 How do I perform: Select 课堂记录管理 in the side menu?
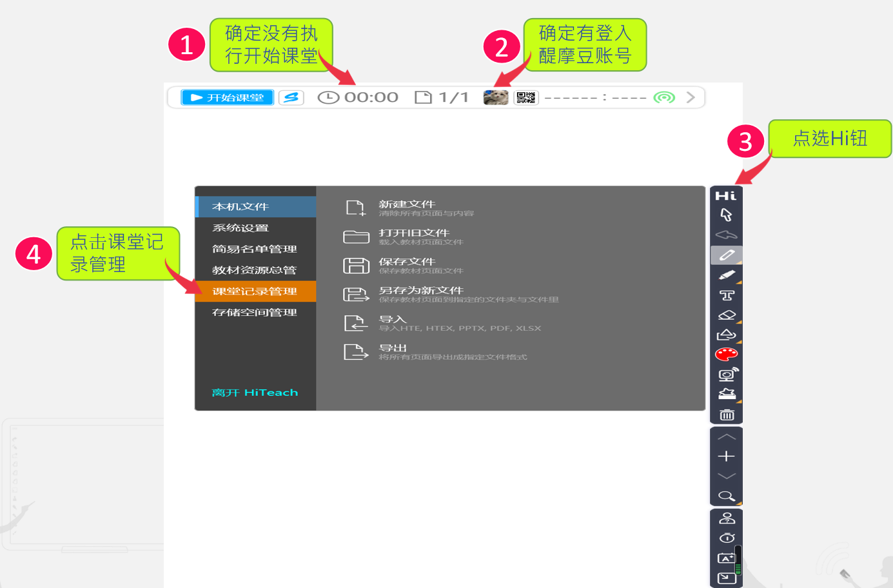[x=255, y=291]
